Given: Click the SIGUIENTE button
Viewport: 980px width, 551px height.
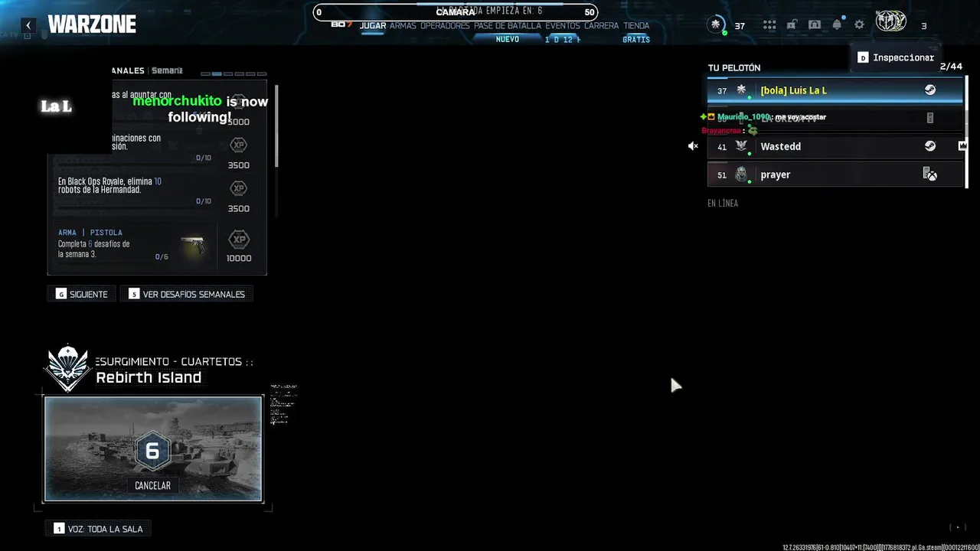Looking at the screenshot, I should coord(81,294).
